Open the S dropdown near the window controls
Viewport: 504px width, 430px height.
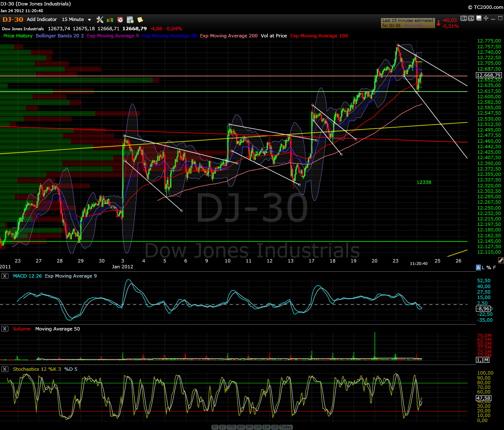[x=464, y=18]
